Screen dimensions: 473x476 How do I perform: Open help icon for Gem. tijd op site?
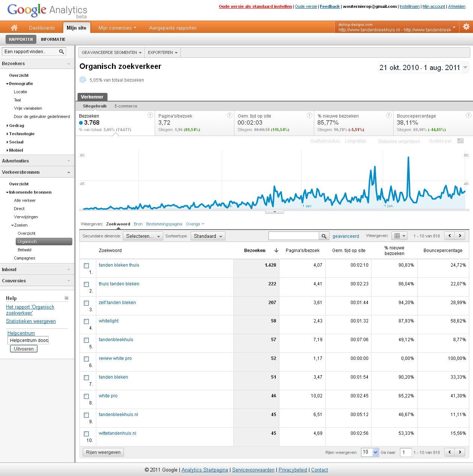[309, 115]
